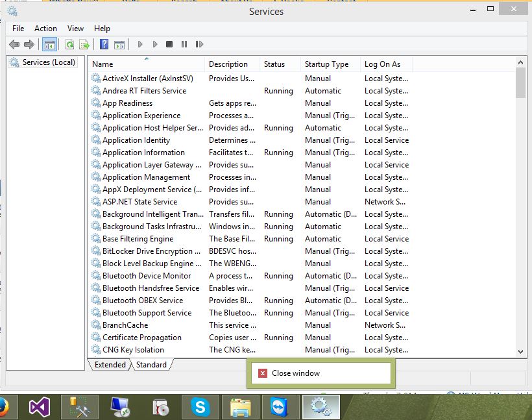
Task: Click the second Start Service play icon
Action: [x=154, y=44]
